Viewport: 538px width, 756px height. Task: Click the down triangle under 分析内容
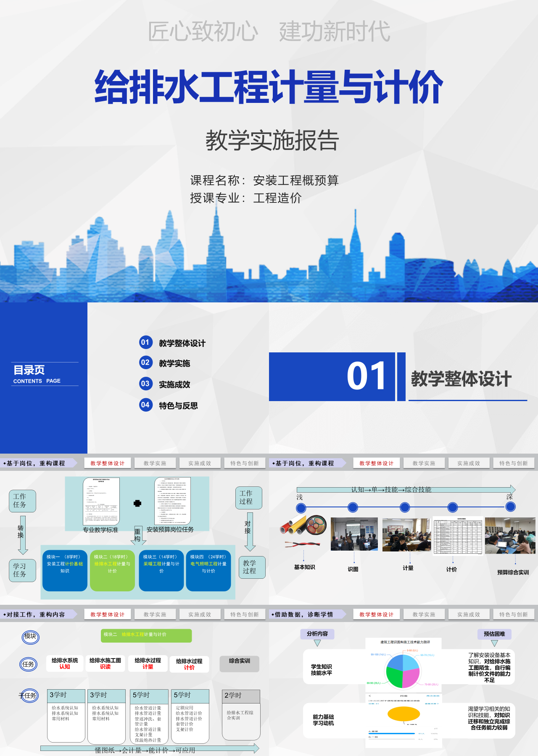(317, 643)
